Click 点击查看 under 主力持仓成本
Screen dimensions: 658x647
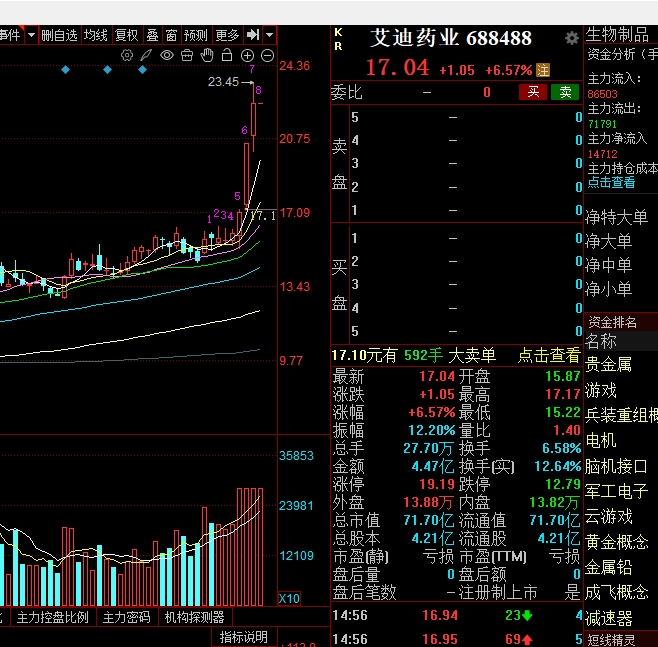coord(611,182)
